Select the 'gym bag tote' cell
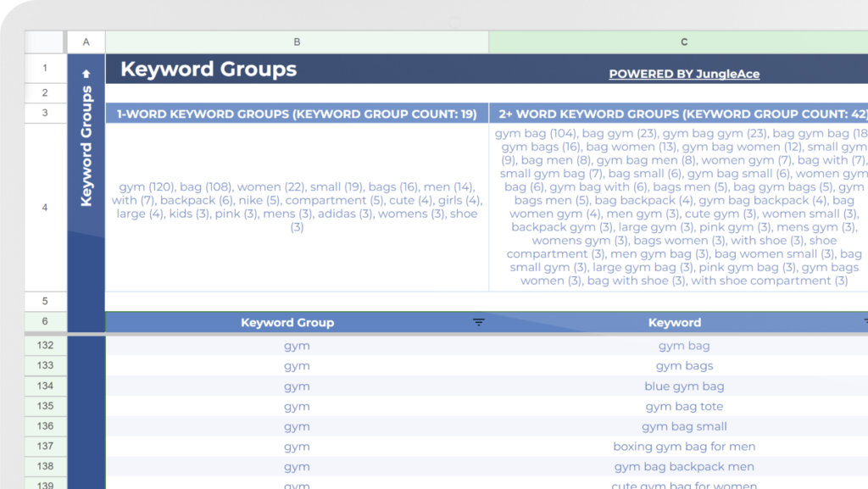 pyautogui.click(x=684, y=407)
